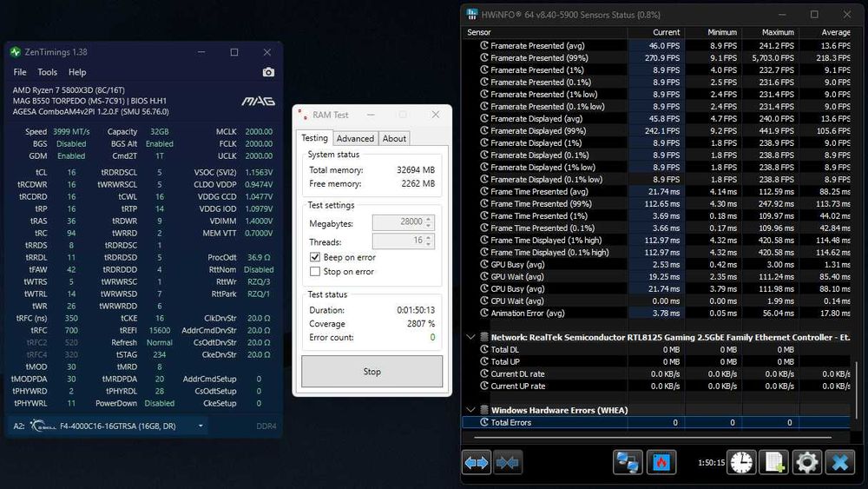Select the Total UP network row
The width and height of the screenshot is (868, 489).
(656, 361)
